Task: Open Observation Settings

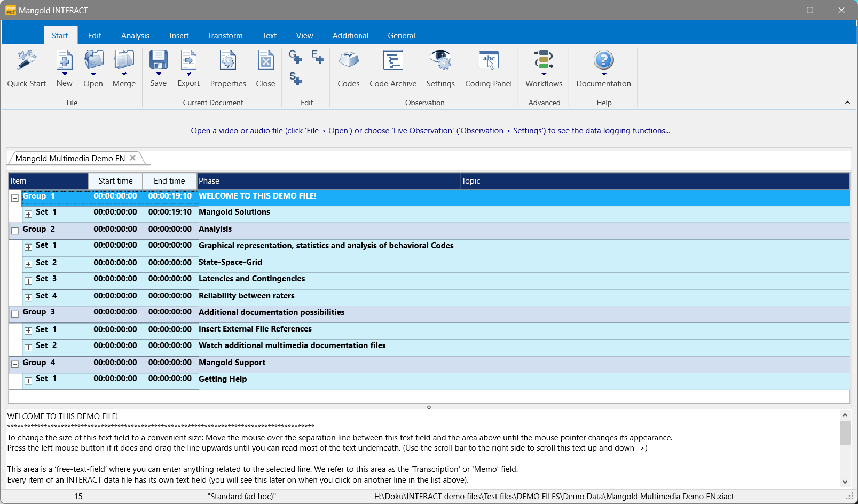Action: tap(440, 60)
